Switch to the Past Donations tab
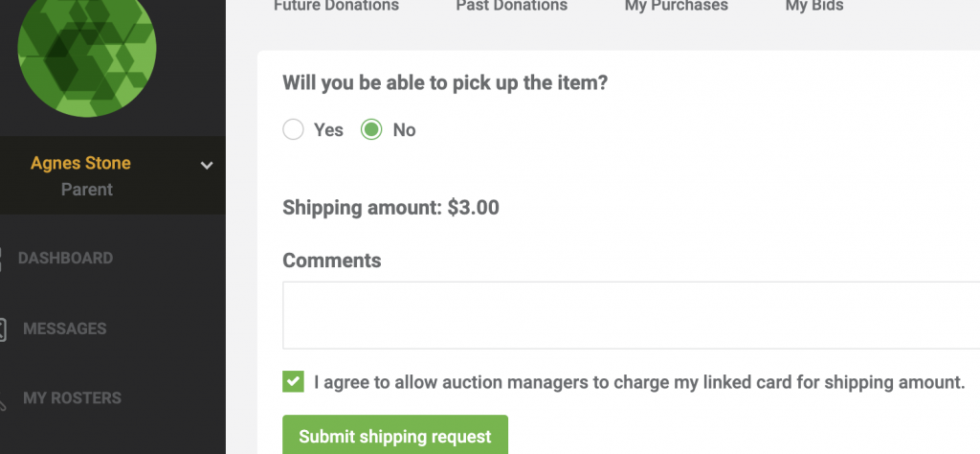Image resolution: width=980 pixels, height=454 pixels. click(512, 6)
